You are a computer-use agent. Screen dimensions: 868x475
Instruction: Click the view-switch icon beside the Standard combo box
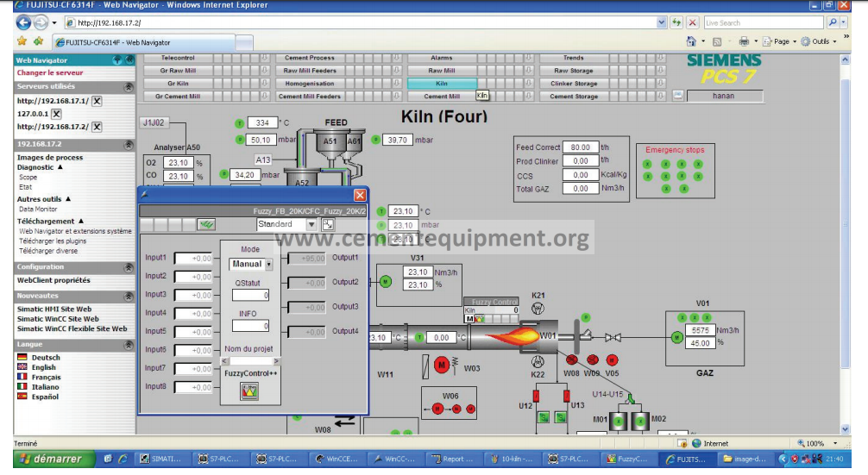328,224
